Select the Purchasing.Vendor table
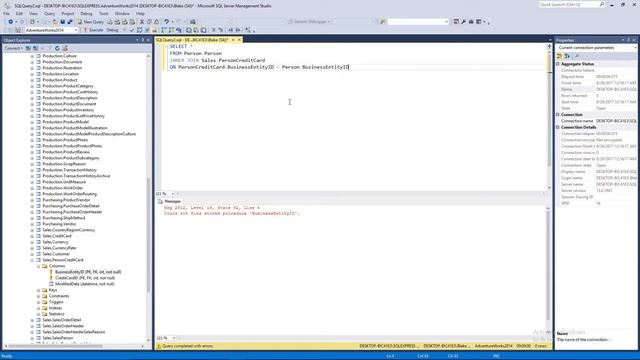 tap(59, 224)
